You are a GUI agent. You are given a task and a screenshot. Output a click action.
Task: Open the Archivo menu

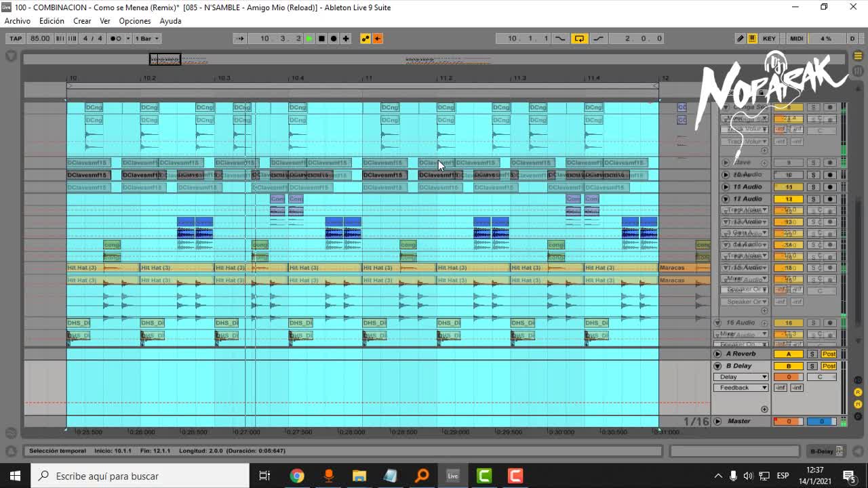pyautogui.click(x=18, y=21)
